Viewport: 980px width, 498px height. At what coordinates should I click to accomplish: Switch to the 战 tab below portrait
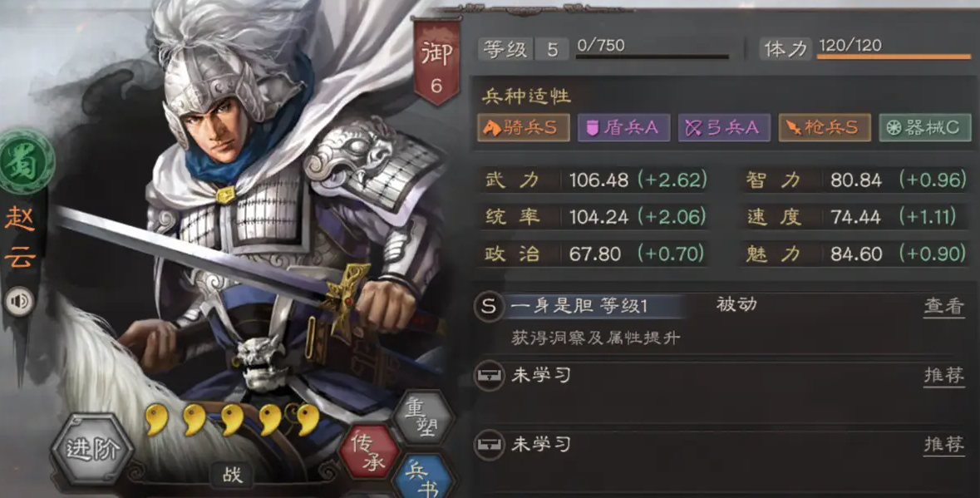(232, 475)
